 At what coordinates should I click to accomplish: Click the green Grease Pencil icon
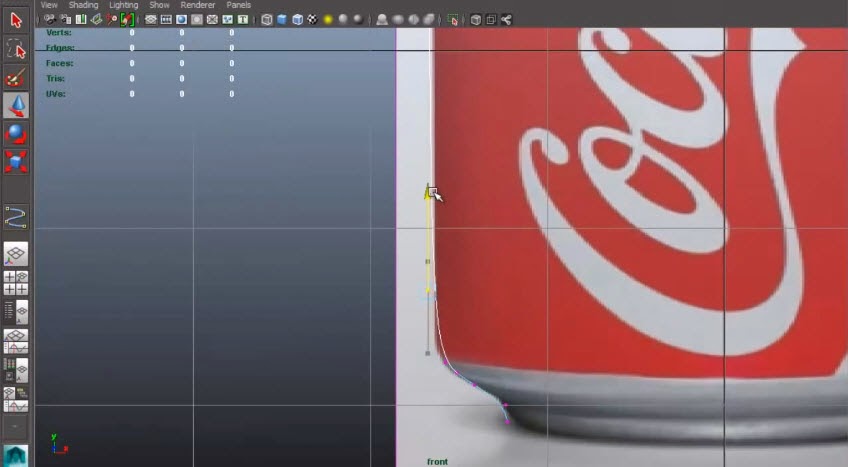coord(127,20)
